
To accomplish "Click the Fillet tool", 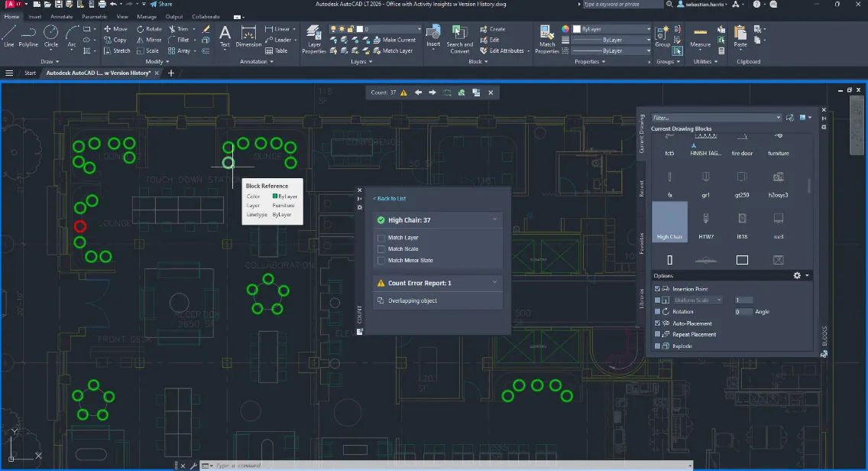I will point(178,40).
